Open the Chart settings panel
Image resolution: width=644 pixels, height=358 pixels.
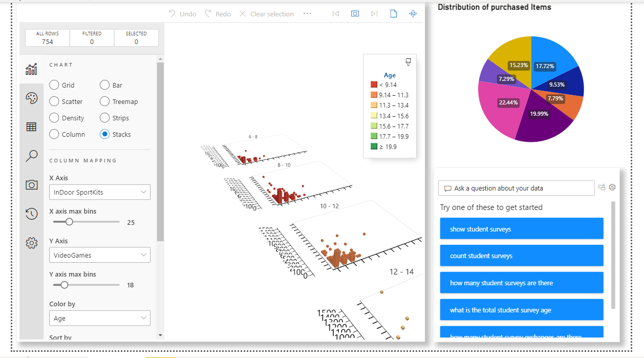pos(31,68)
